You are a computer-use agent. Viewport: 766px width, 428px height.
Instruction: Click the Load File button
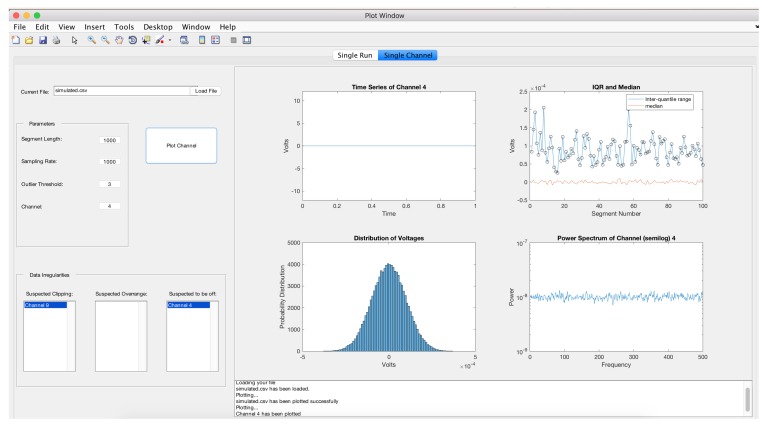coord(206,91)
